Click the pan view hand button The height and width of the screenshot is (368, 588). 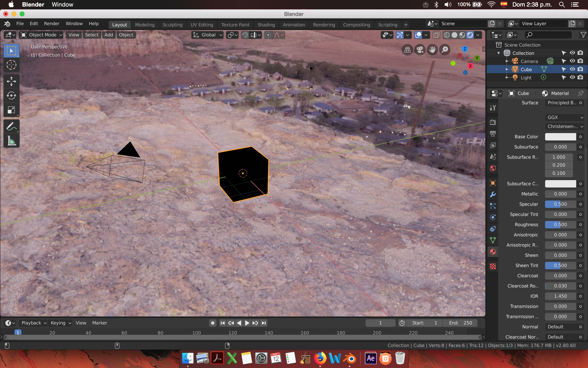(x=432, y=50)
